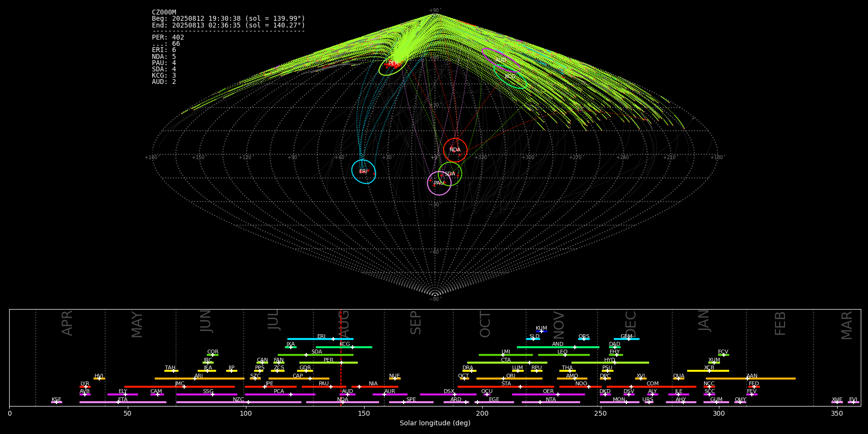Click the OER shower bar in timeline

[548, 394]
